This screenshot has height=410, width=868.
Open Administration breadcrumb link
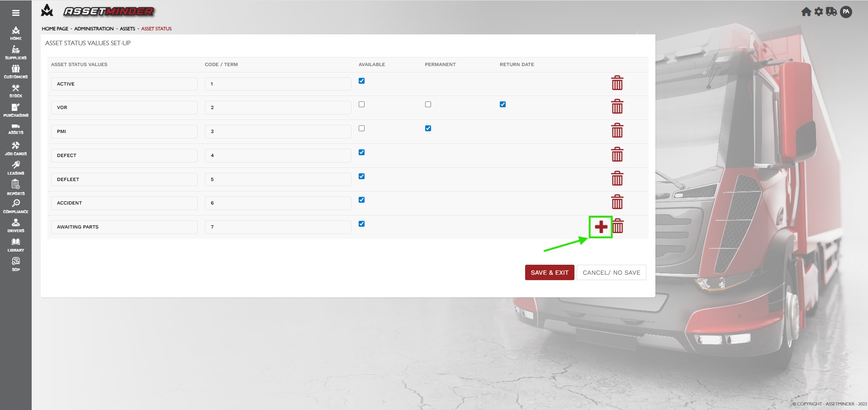pos(94,29)
